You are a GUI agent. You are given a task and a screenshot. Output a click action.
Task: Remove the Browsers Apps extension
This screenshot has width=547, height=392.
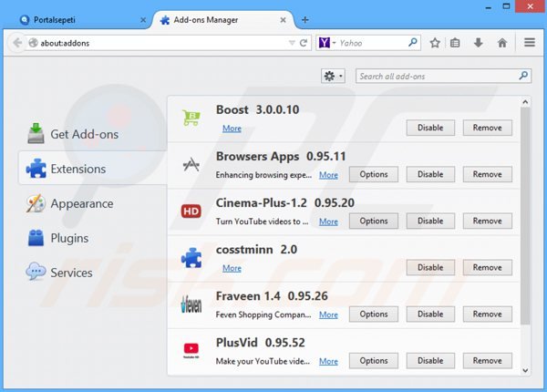click(x=488, y=174)
